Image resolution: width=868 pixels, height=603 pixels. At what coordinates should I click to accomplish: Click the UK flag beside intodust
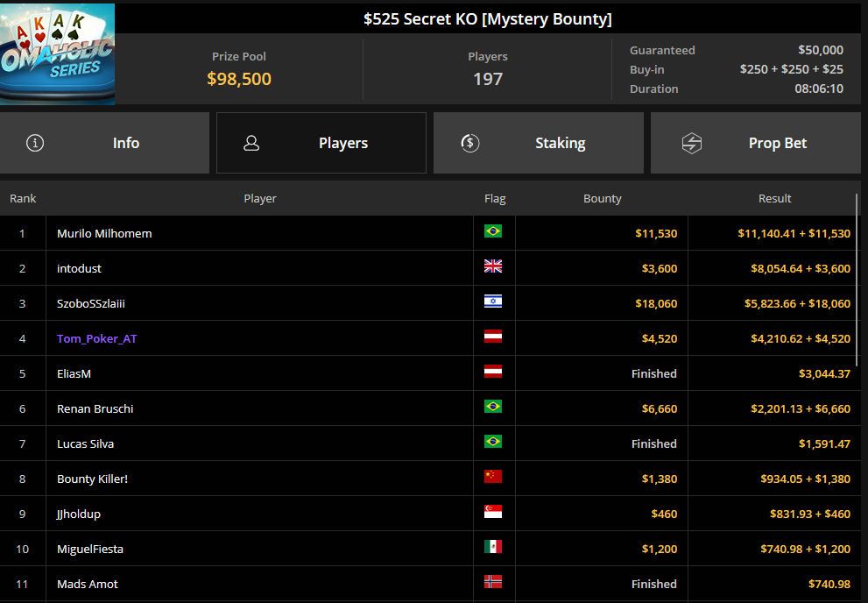click(x=492, y=266)
